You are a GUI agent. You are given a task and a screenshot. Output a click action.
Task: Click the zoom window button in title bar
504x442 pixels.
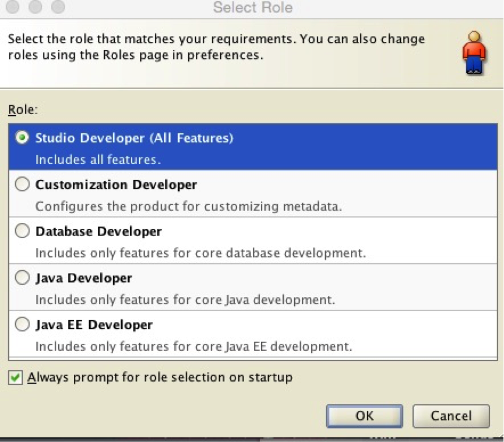[58, 7]
